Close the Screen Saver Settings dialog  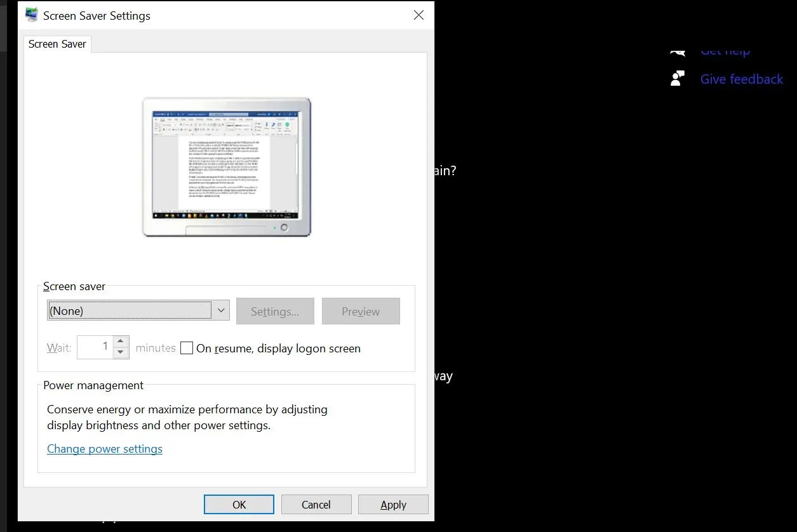(x=418, y=15)
